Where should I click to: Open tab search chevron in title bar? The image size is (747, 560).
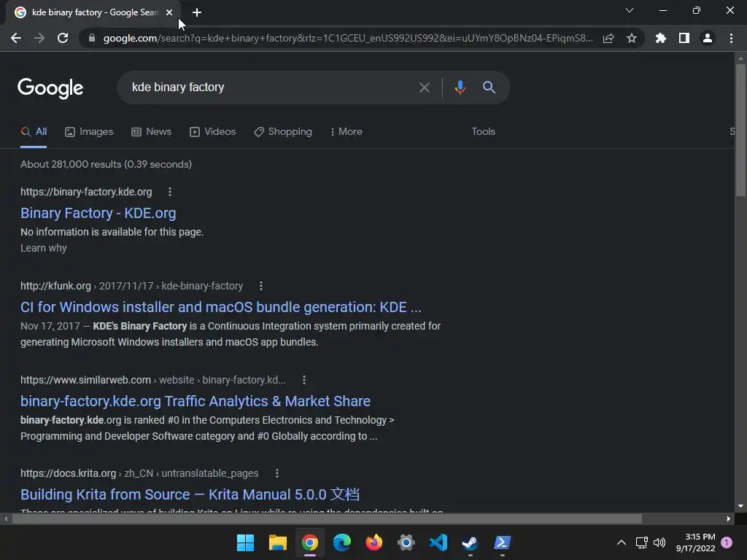630,10
